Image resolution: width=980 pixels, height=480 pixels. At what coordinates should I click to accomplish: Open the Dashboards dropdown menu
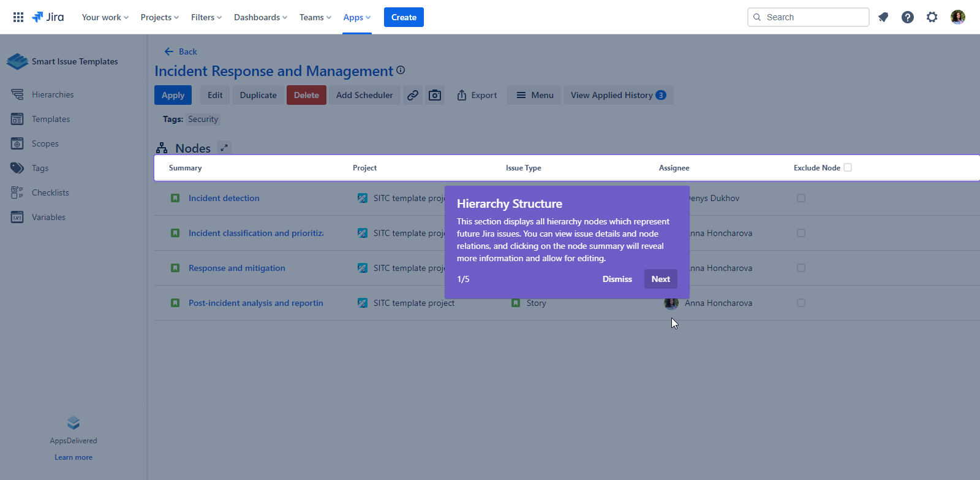click(260, 17)
